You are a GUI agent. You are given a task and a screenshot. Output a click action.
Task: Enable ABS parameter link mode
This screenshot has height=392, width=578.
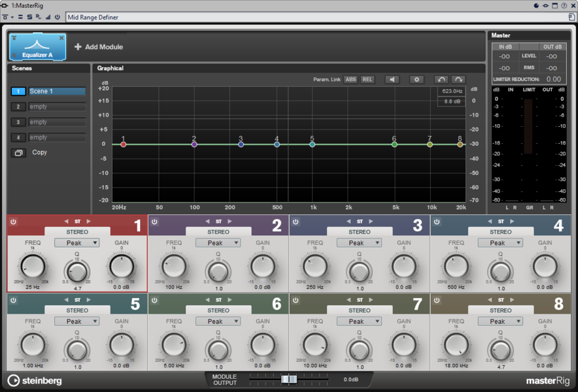(350, 80)
